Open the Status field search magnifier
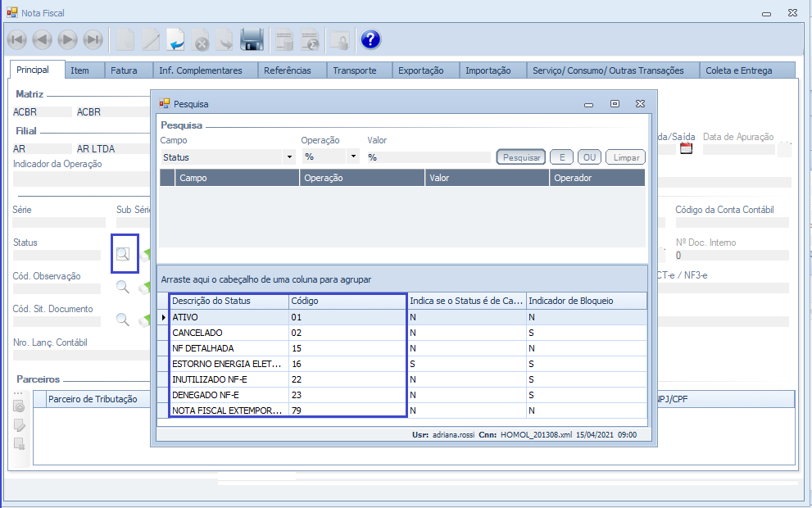Viewport: 812px width, 508px height. [123, 255]
